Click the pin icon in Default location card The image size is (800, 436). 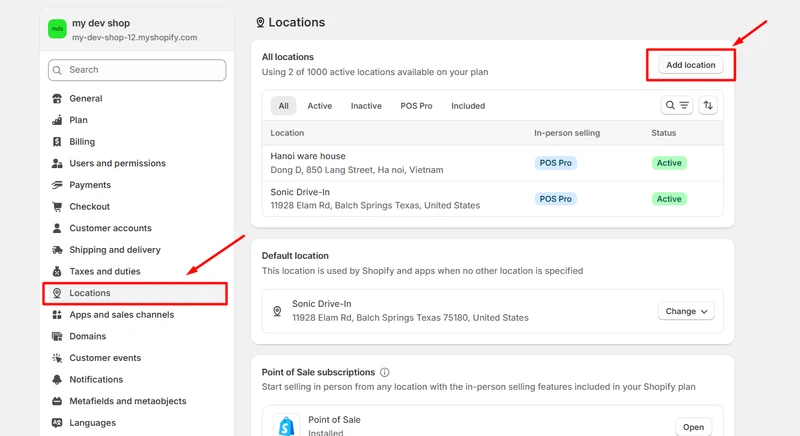click(x=277, y=311)
